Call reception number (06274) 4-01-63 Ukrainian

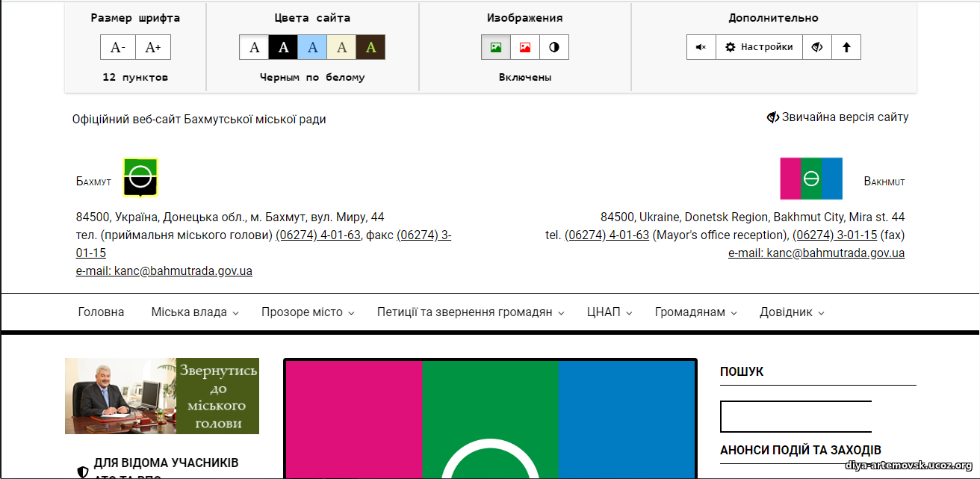point(318,235)
